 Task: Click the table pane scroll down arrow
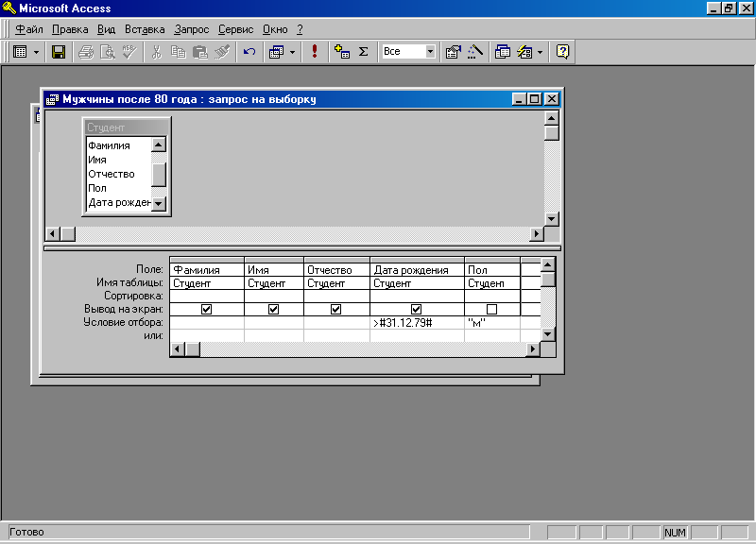[552, 219]
